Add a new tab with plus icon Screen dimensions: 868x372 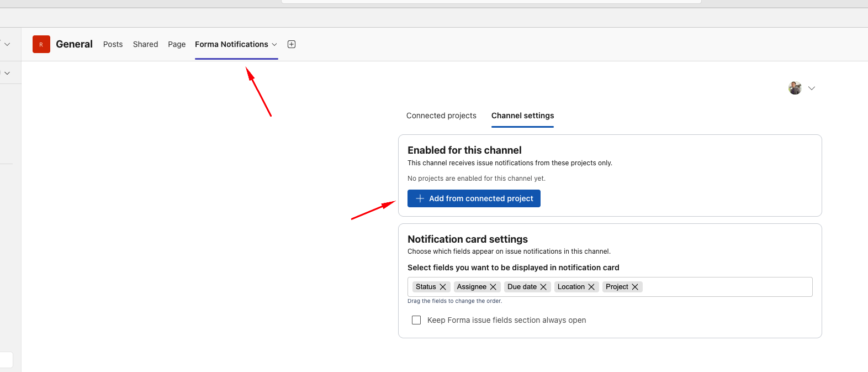pos(292,44)
